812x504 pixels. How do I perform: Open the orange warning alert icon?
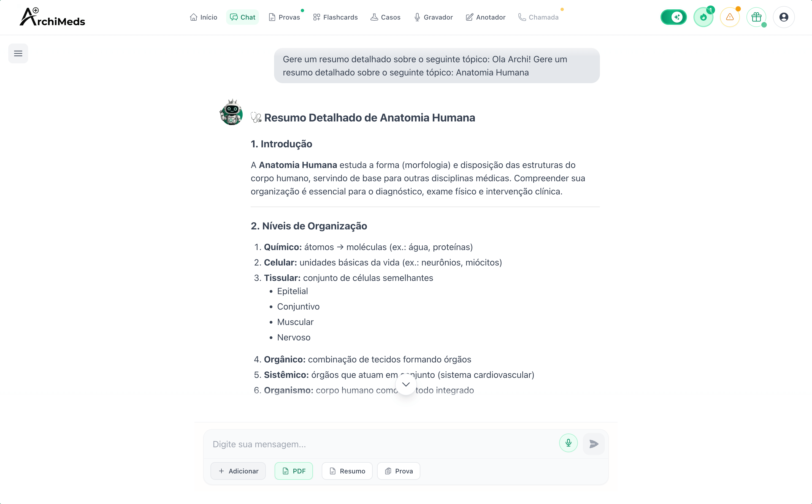(730, 17)
